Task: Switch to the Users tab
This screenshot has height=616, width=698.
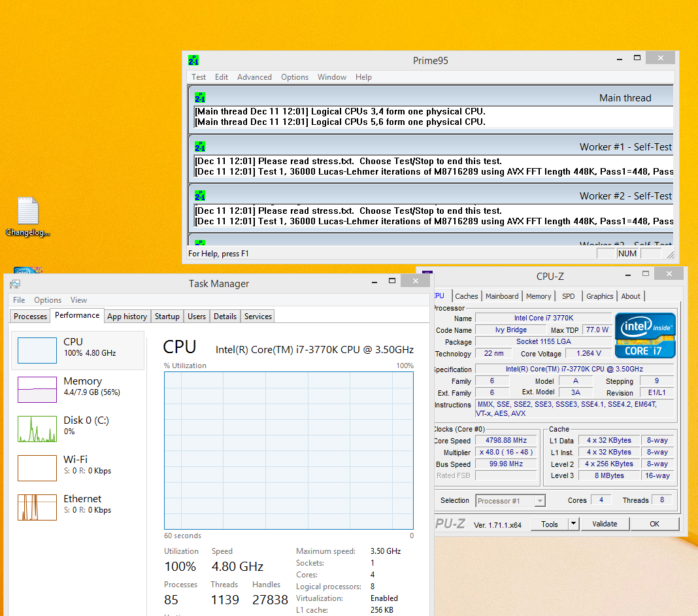Action: click(196, 317)
